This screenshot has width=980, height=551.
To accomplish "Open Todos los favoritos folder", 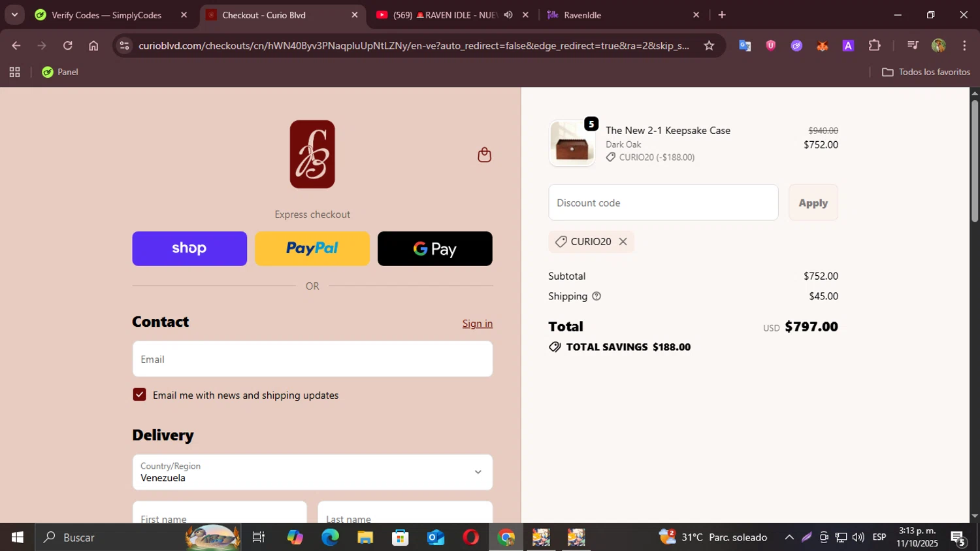I will [926, 72].
